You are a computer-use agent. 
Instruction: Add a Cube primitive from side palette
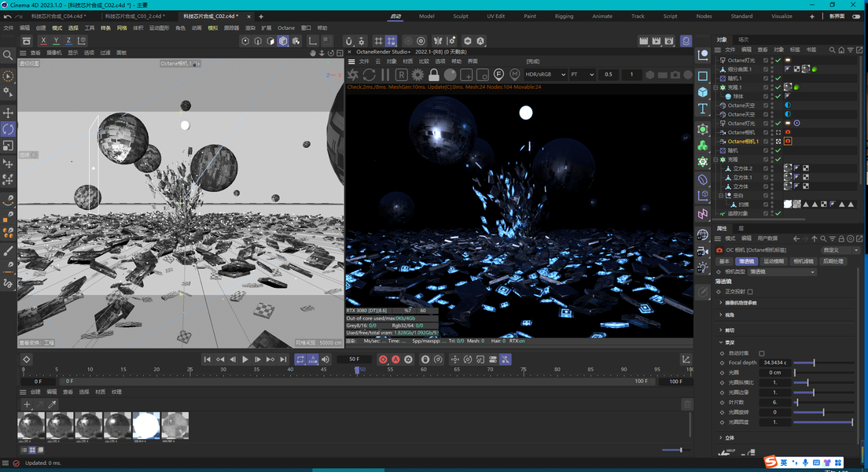(x=702, y=92)
